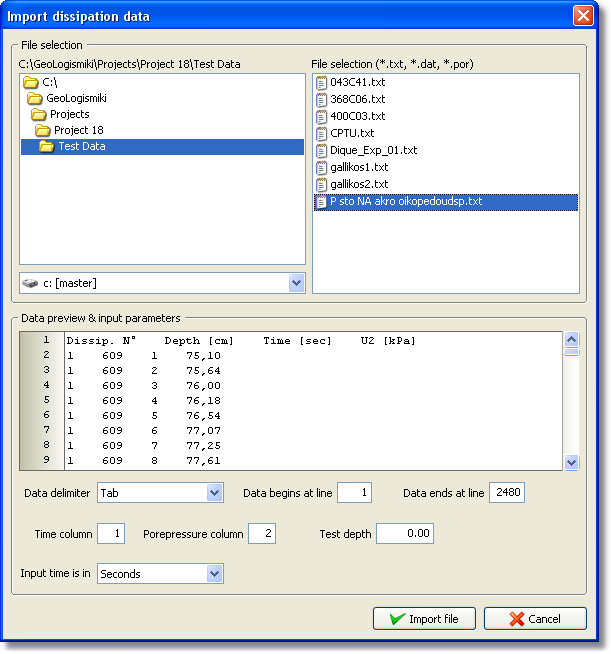Open the GeoLogismiki folder

pyautogui.click(x=76, y=98)
